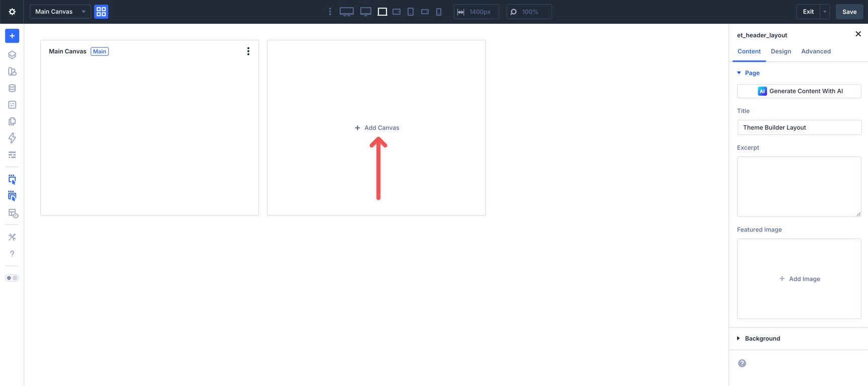Click the lightning bolt icon in sidebar
The image size is (868, 386).
pyautogui.click(x=12, y=138)
